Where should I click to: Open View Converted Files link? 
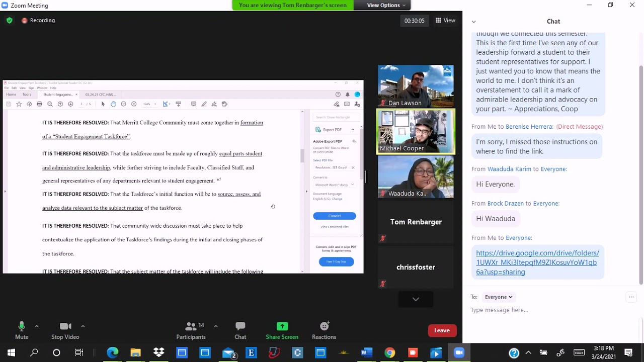pyautogui.click(x=335, y=227)
